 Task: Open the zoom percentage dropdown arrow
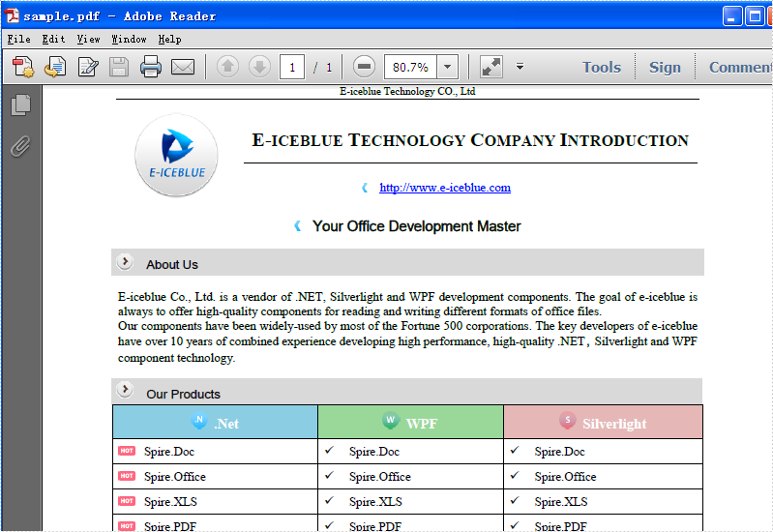click(447, 67)
